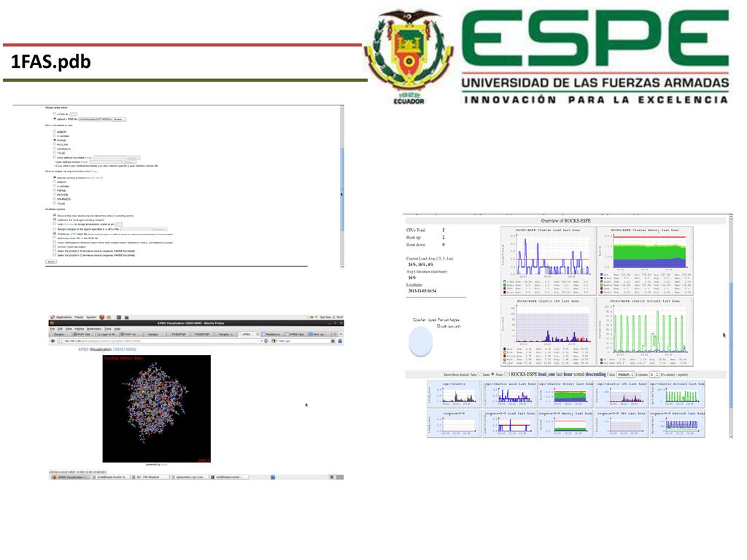The width and height of the screenshot is (747, 560).
Task: Click the rightmost blue icon in Firefox toolbar
Action: tap(340, 341)
